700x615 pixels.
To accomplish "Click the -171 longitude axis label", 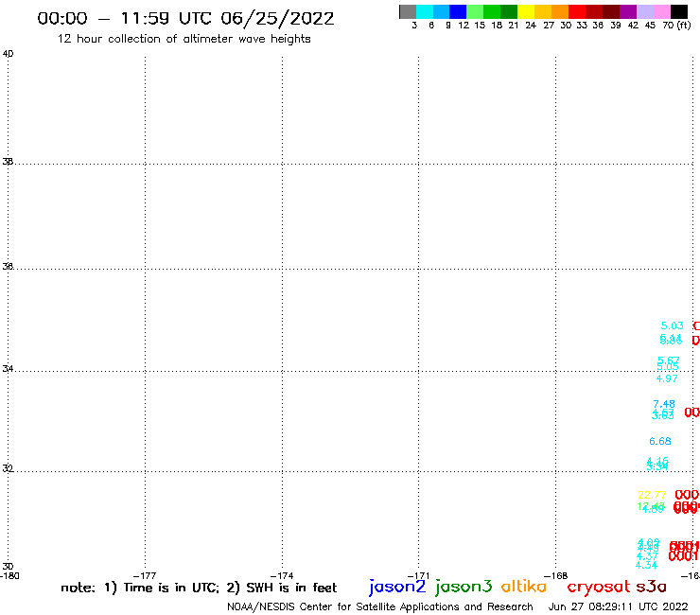I will (418, 575).
